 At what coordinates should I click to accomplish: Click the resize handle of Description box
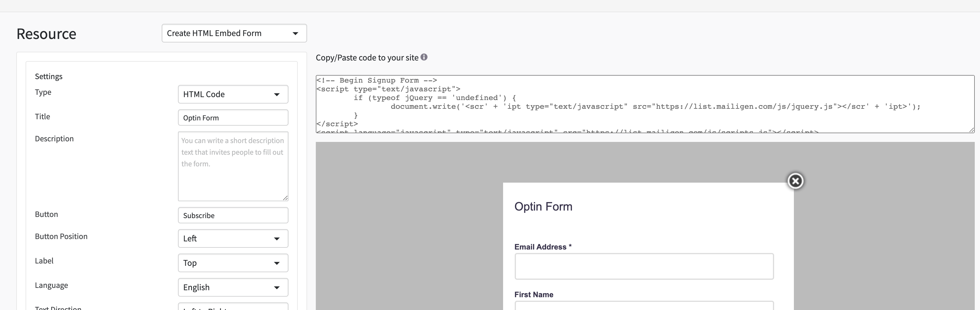285,198
